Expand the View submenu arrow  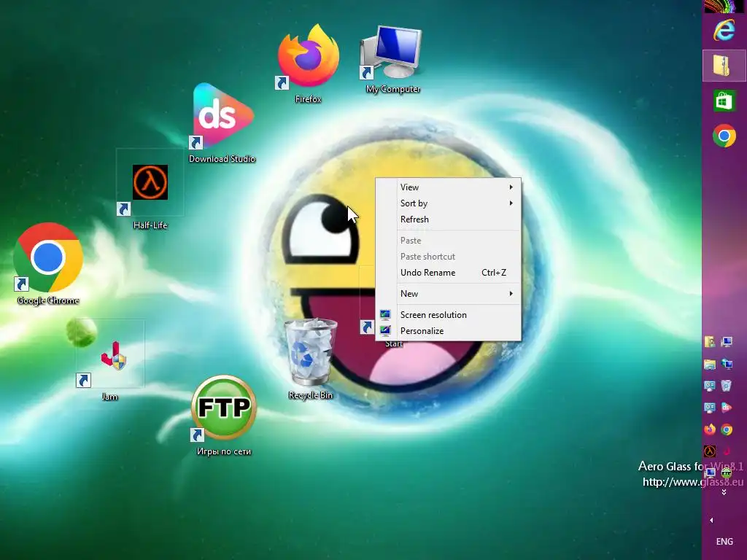coord(511,187)
